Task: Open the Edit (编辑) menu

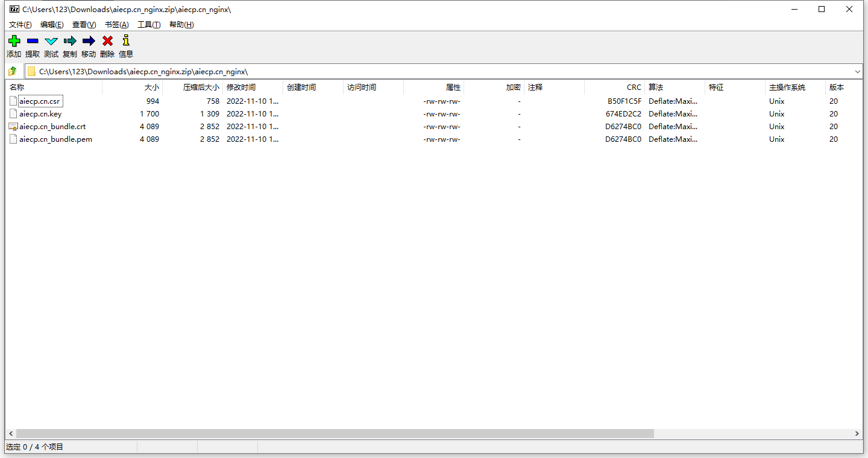Action: (x=52, y=25)
